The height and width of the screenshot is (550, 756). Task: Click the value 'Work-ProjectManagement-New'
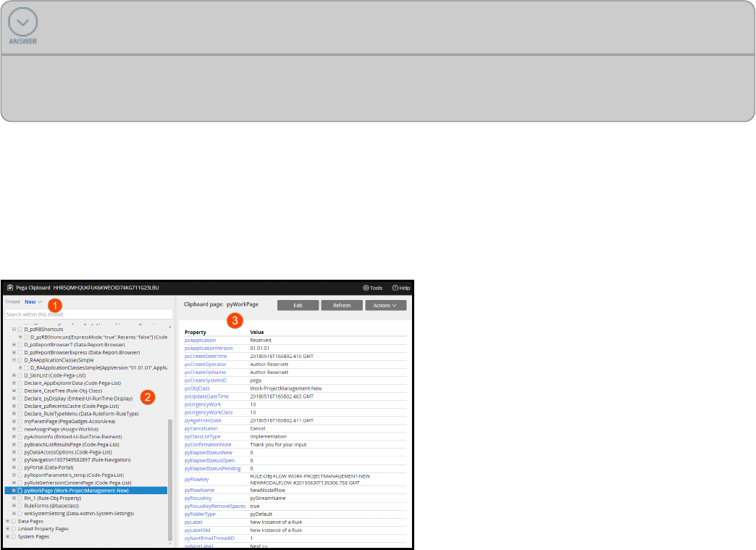click(286, 388)
